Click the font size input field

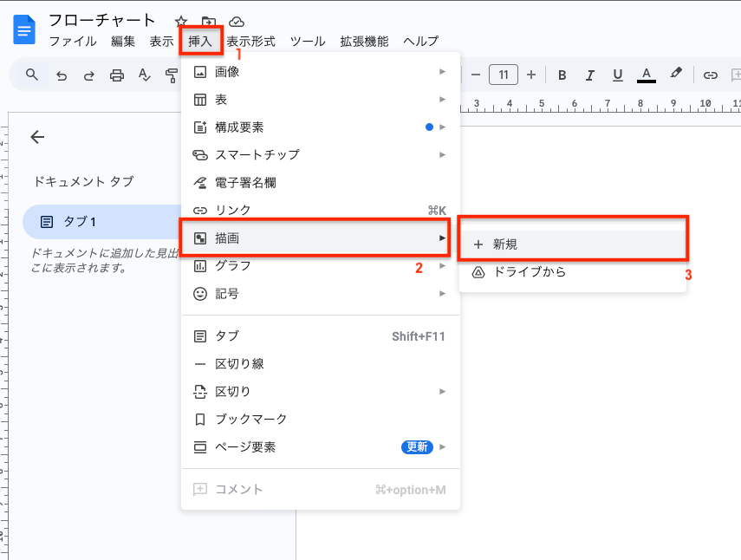click(504, 75)
